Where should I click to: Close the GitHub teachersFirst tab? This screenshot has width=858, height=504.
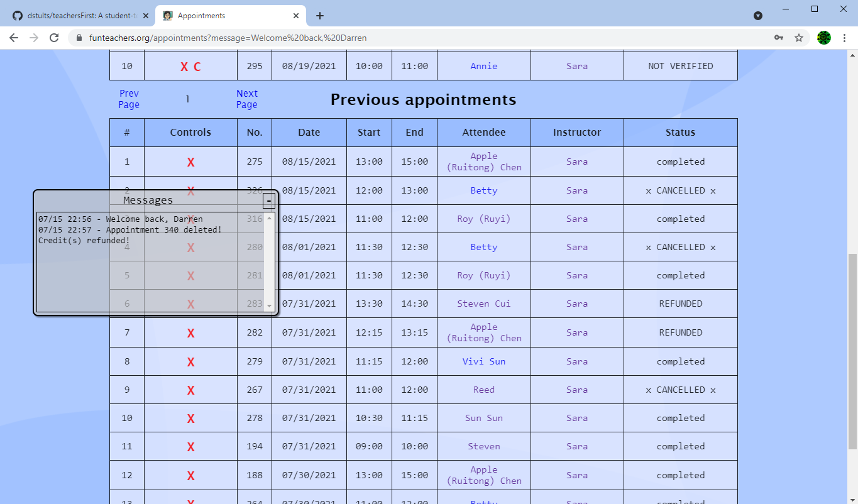(x=146, y=16)
